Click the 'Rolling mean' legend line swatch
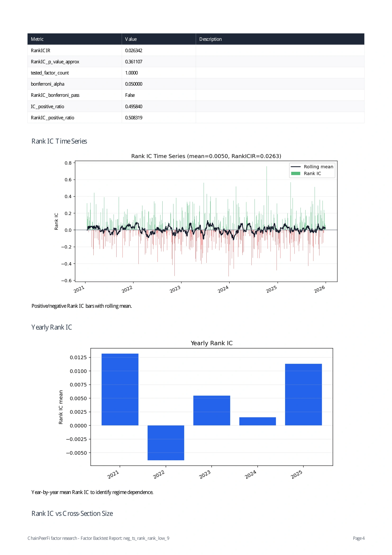This screenshot has height=555, width=392. [296, 167]
